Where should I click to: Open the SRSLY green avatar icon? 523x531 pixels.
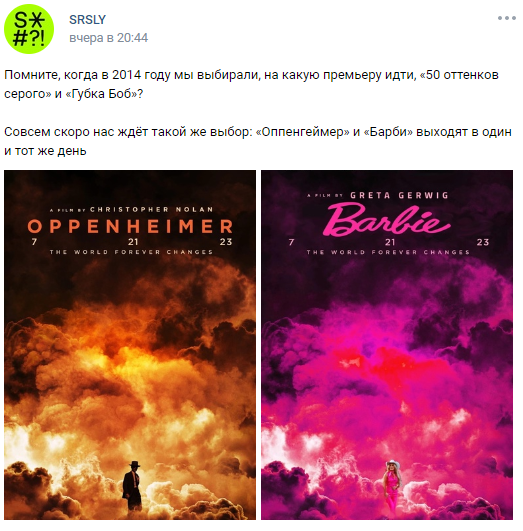point(29,29)
